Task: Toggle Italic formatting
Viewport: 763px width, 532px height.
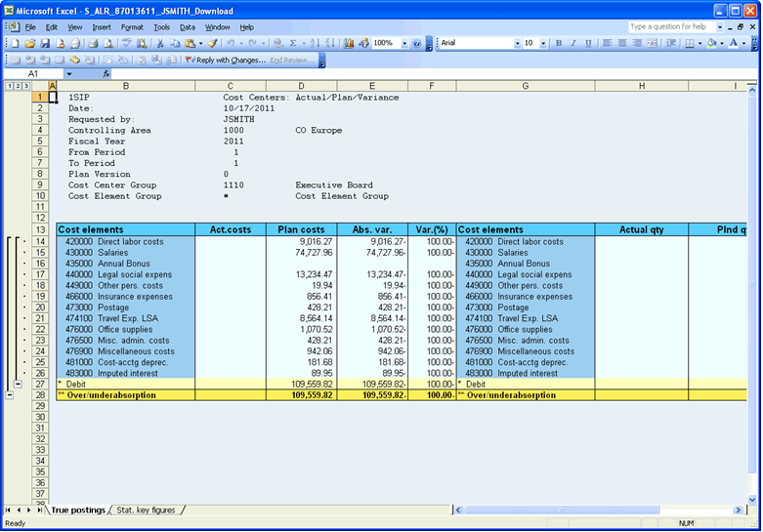Action: pos(573,44)
